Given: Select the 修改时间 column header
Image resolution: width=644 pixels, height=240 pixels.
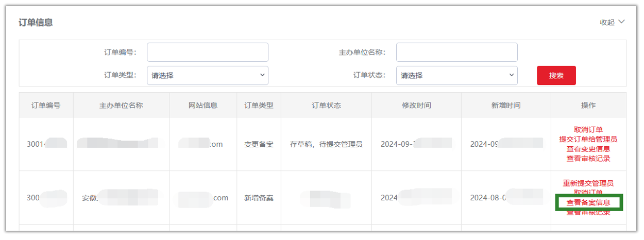Looking at the screenshot, I should [416, 105].
